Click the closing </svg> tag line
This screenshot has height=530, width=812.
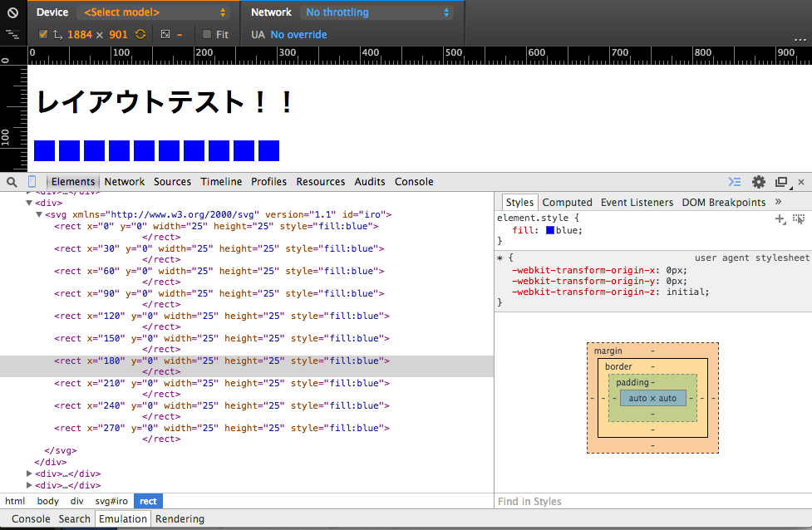coord(61,451)
